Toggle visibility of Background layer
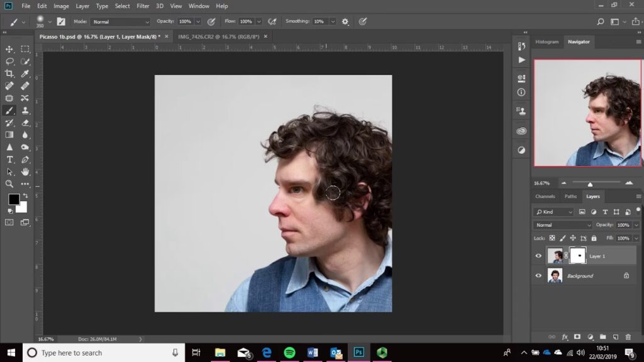This screenshot has width=644, height=362. [x=538, y=275]
